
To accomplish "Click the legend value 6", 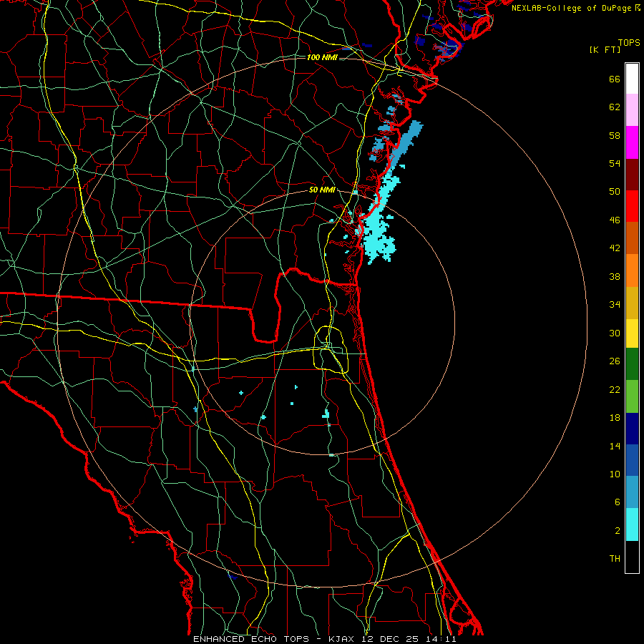I will [617, 502].
